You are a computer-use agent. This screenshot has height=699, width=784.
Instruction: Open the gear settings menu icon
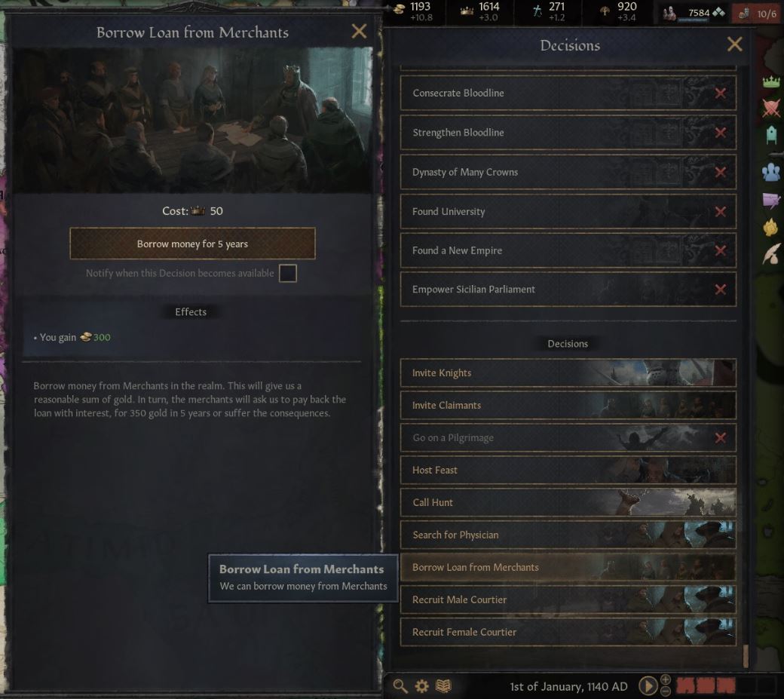click(x=422, y=685)
